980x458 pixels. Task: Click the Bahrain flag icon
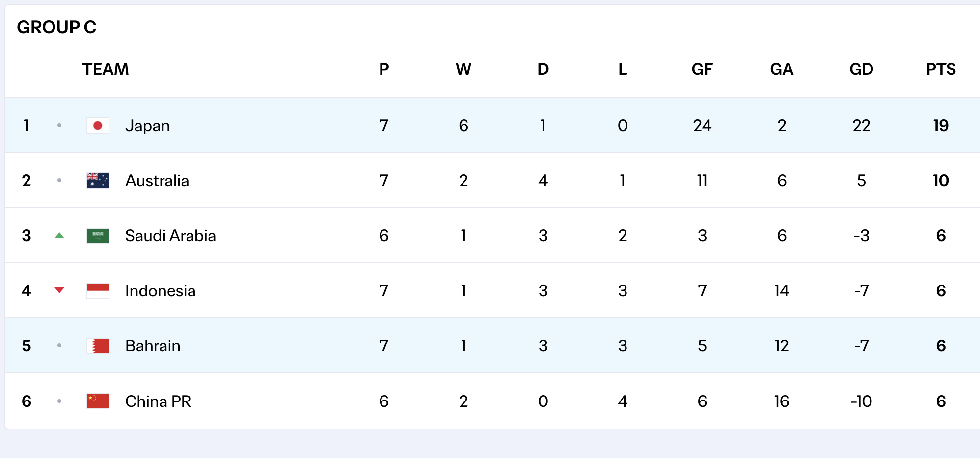point(97,346)
